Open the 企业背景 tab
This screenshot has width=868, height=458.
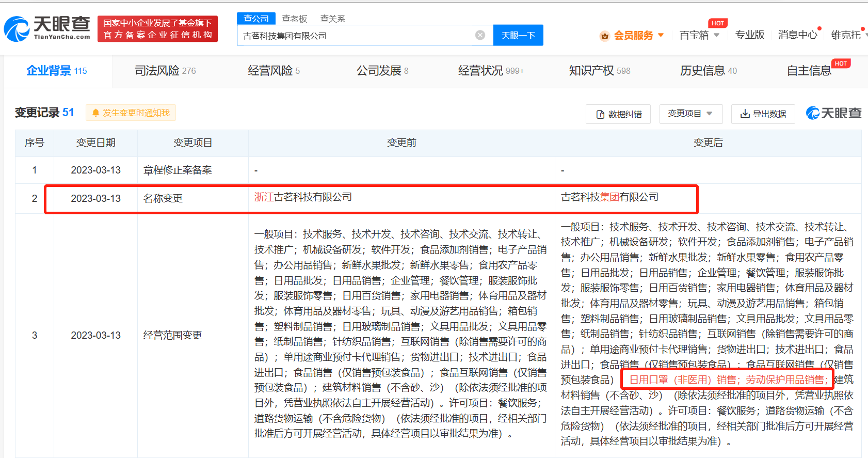point(57,71)
